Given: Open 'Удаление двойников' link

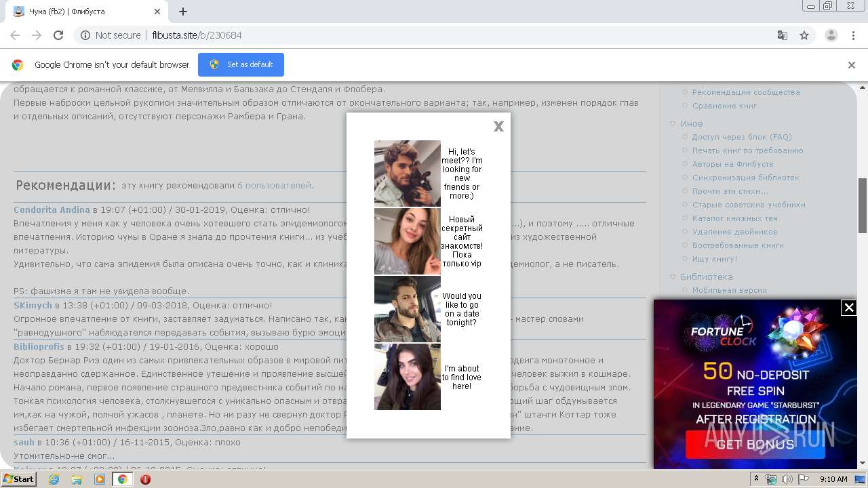Looking at the screenshot, I should coord(734,232).
